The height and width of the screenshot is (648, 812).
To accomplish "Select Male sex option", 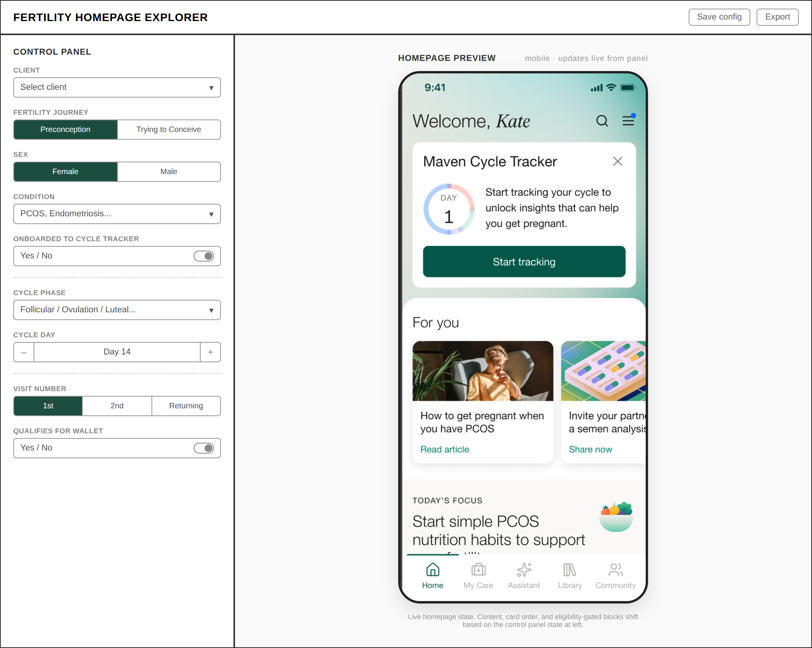I will pos(169,172).
